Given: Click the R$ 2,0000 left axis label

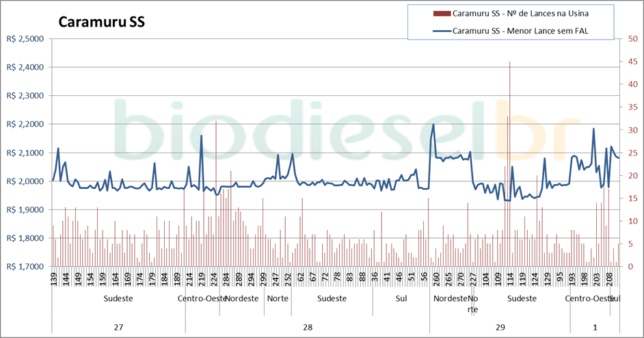Looking at the screenshot, I should pyautogui.click(x=25, y=181).
